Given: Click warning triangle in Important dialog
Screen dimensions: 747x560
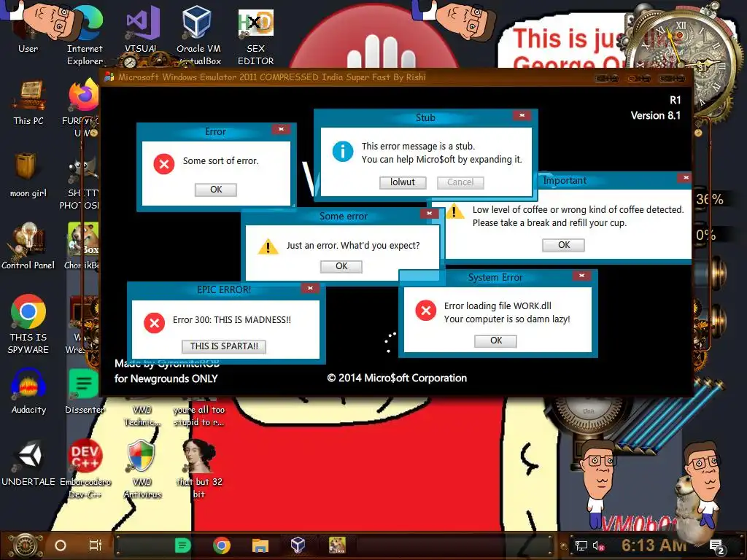Looking at the screenshot, I should pyautogui.click(x=454, y=211).
